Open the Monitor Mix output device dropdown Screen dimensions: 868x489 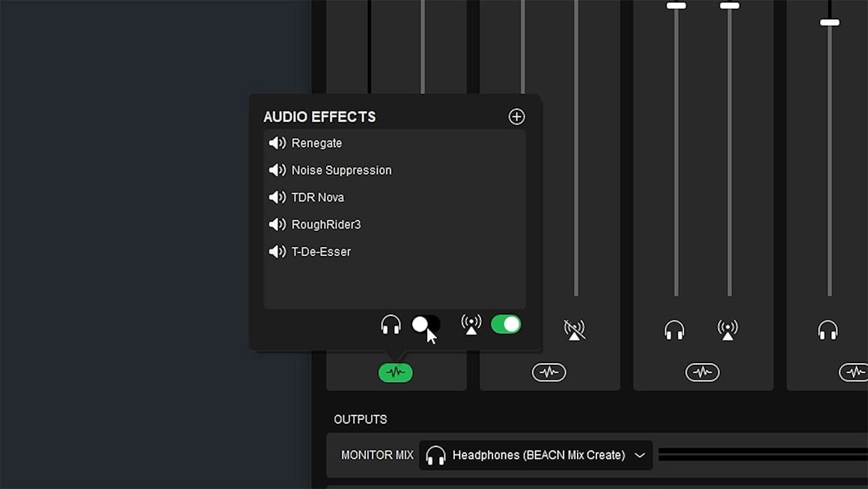(535, 455)
